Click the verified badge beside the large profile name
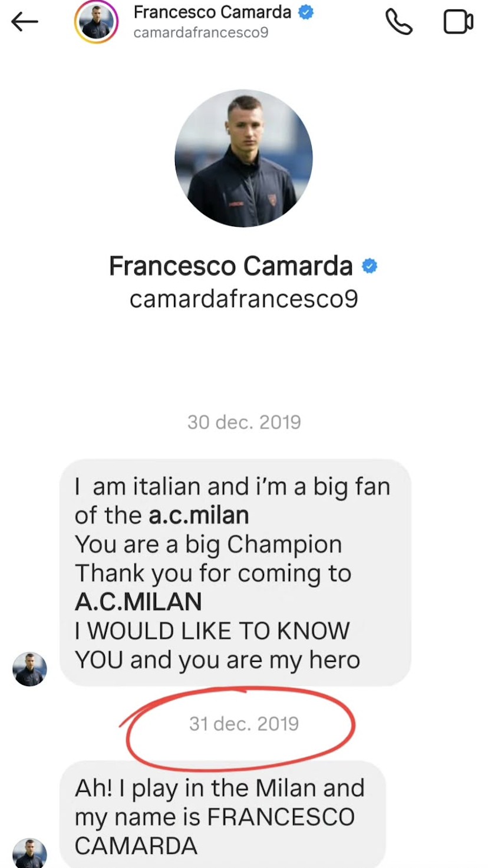Screen dimensions: 488x868 369,266
